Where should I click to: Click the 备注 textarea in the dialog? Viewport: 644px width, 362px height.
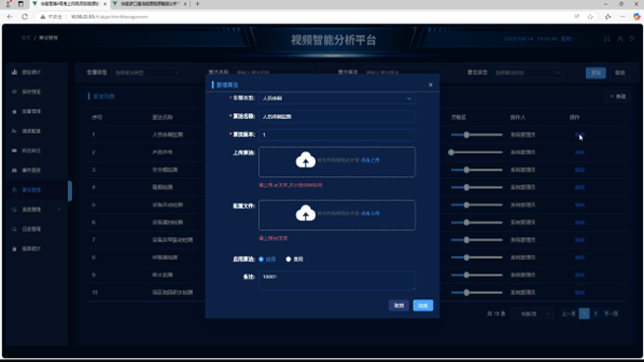337,280
